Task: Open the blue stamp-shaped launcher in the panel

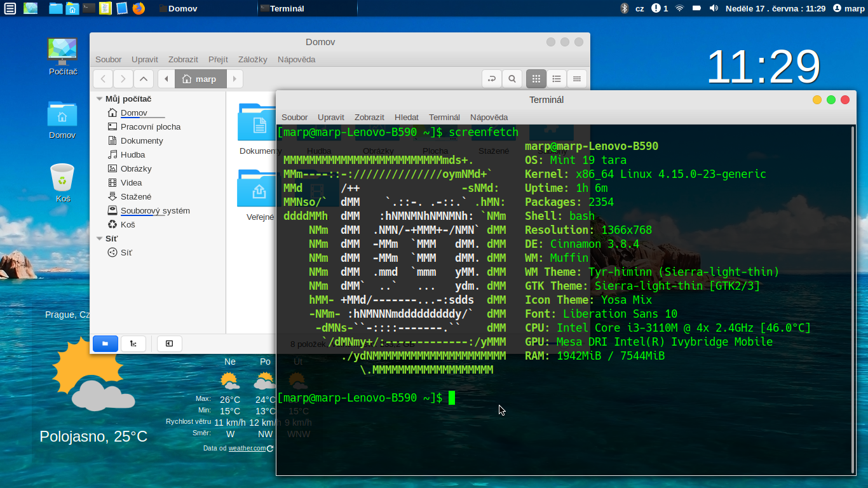Action: click(122, 8)
